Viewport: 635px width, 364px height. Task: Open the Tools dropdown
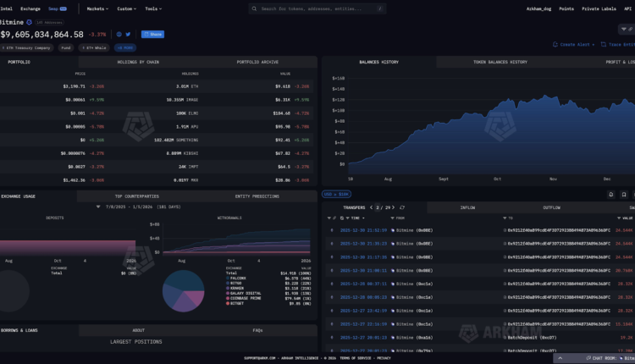pyautogui.click(x=153, y=8)
